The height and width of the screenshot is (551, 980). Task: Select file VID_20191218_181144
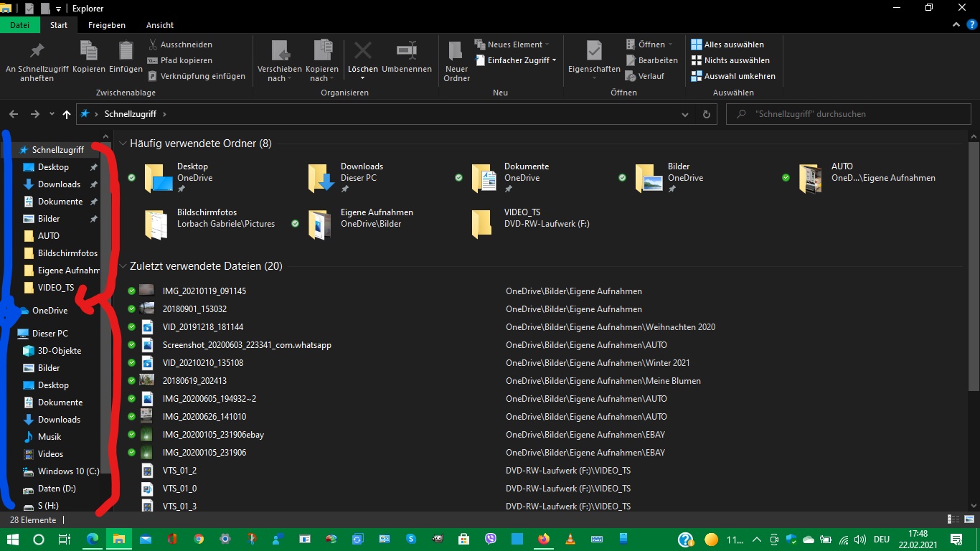203,327
